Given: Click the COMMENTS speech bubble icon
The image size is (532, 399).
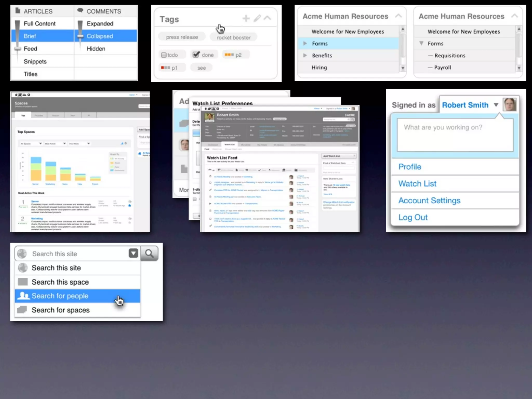Looking at the screenshot, I should coord(80,10).
